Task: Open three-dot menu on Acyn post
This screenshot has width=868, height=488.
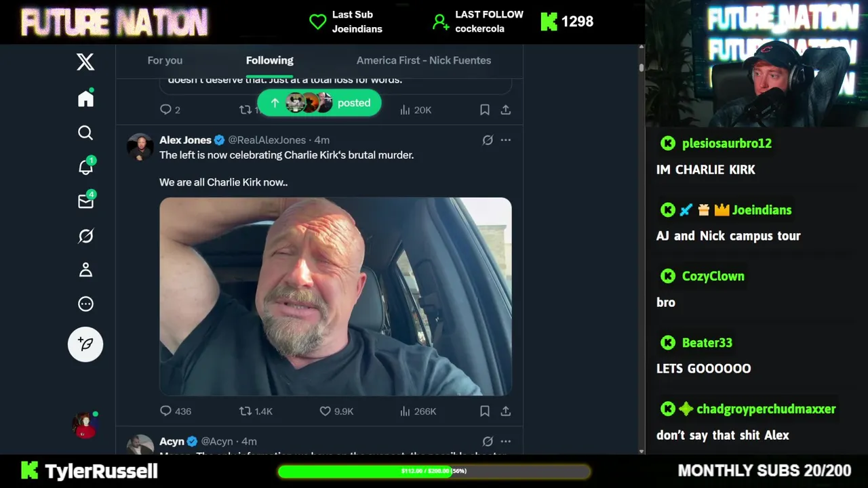Action: click(x=506, y=441)
